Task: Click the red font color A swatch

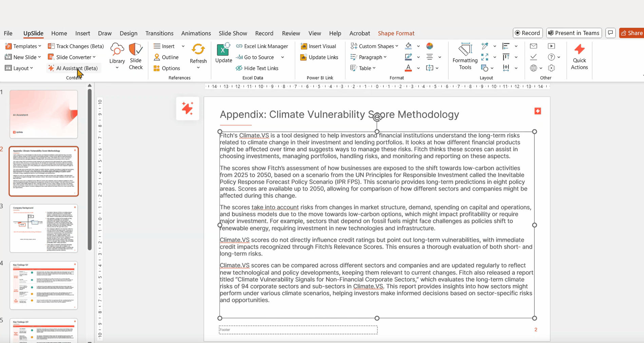Action: point(409,68)
